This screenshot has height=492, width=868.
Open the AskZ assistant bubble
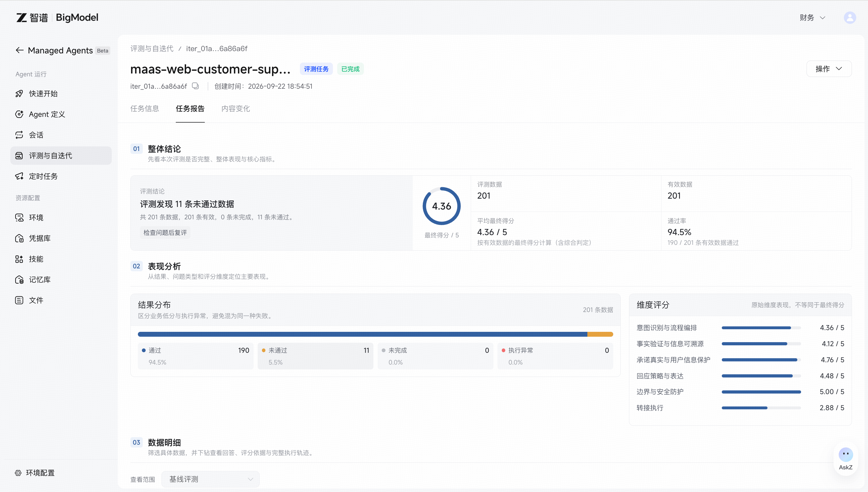click(x=845, y=459)
